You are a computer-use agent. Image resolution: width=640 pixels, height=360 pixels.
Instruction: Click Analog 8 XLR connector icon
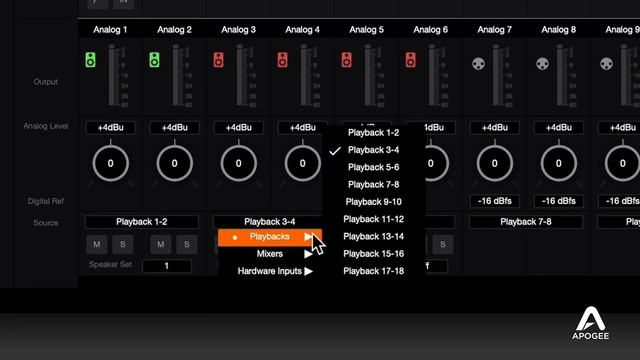point(542,64)
